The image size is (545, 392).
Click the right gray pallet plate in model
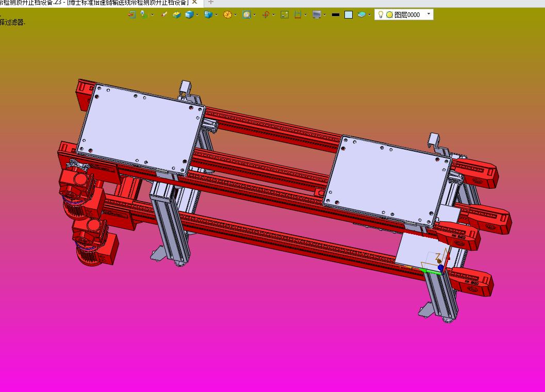point(388,181)
